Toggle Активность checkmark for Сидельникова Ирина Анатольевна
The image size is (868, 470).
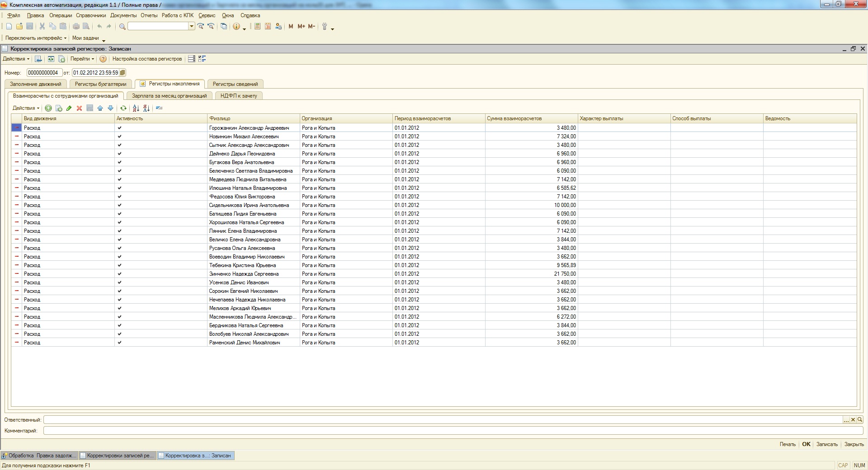(x=119, y=205)
